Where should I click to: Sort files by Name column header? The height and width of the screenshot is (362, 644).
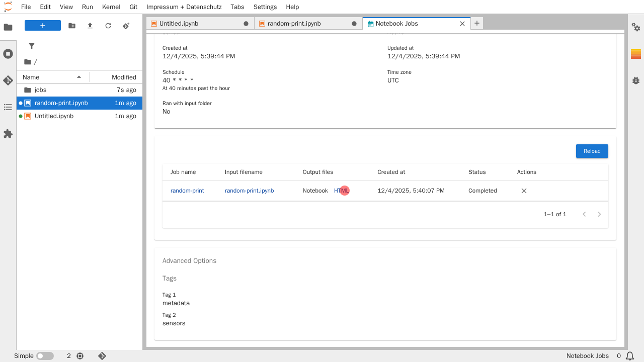[31, 77]
